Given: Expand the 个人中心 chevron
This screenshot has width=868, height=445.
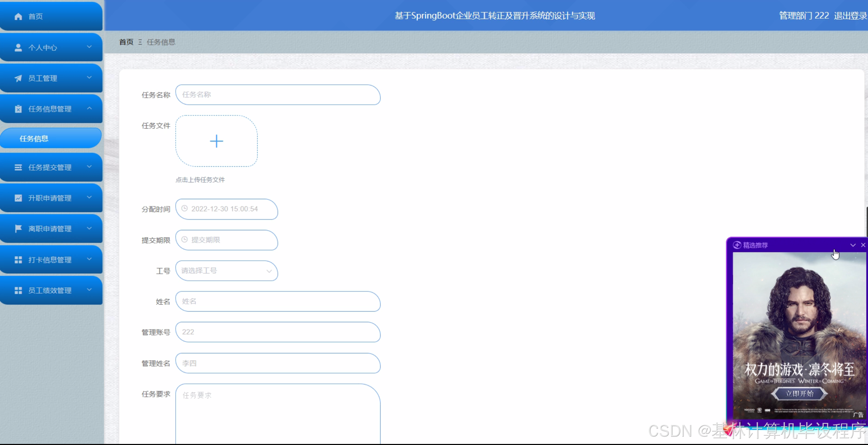Looking at the screenshot, I should tap(89, 47).
